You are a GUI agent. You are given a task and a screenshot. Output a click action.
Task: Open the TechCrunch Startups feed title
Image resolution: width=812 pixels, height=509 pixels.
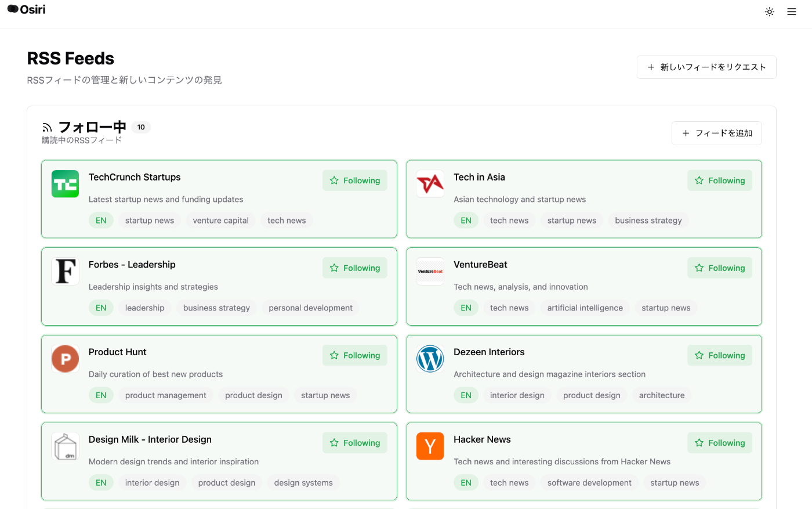[x=135, y=177]
